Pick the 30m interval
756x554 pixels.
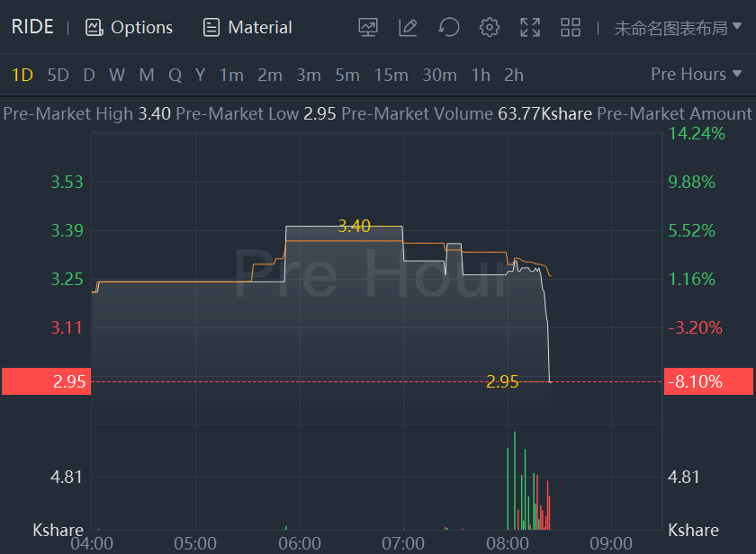(x=439, y=75)
